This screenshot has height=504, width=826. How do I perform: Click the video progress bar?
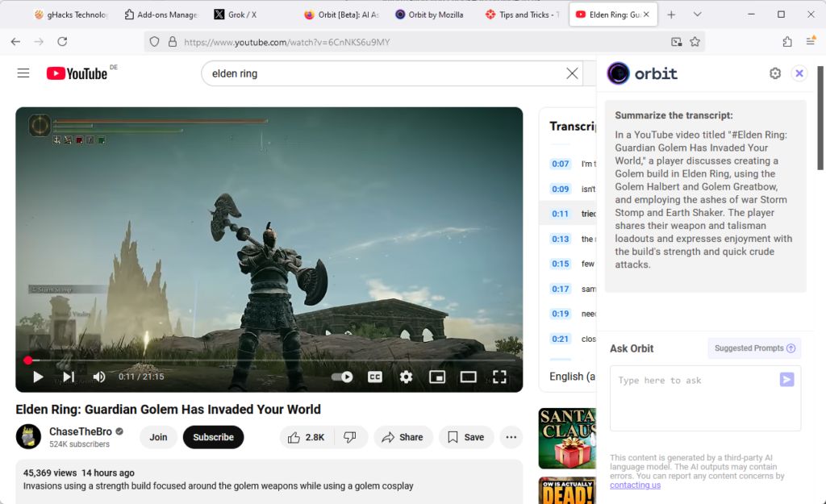(x=269, y=360)
